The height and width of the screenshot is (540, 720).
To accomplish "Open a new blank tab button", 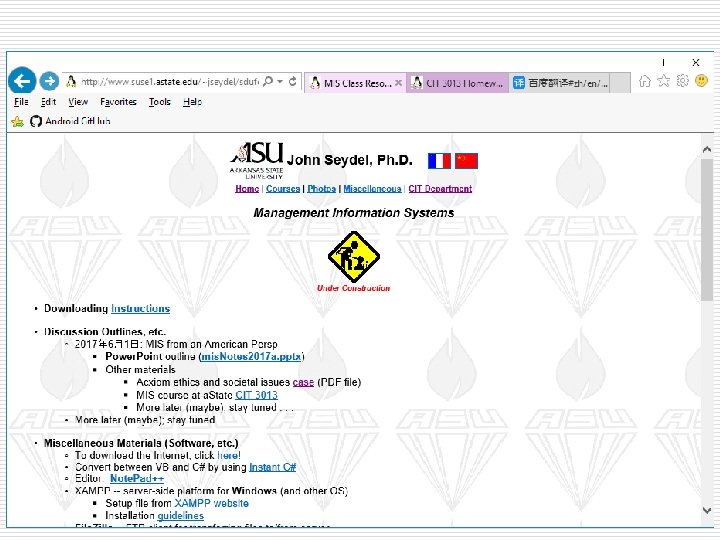I will (620, 83).
